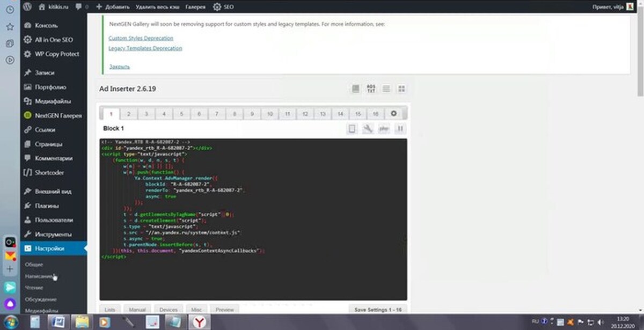Click the Devices button below editor
The height and width of the screenshot is (330, 644).
[x=169, y=310]
